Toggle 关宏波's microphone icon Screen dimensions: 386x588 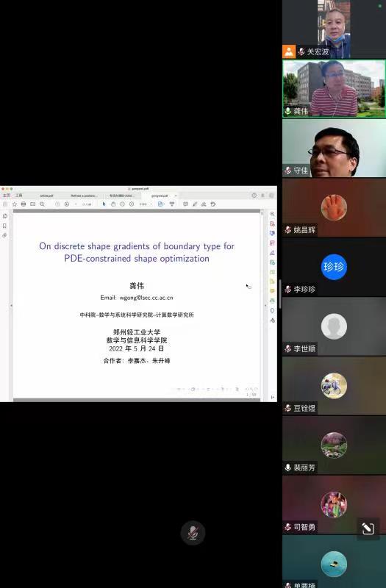(301, 51)
